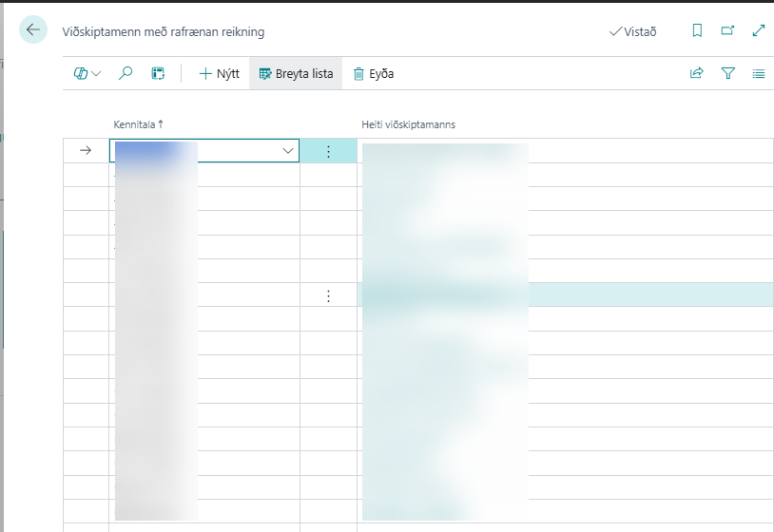Viewport: 774px width, 532px height.
Task: Click the Eyða delete button
Action: [x=373, y=73]
